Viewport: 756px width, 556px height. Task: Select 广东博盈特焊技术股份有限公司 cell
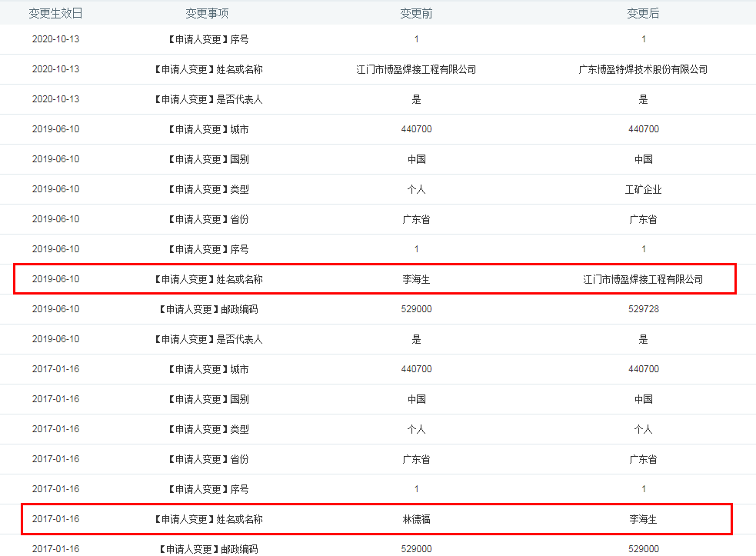click(x=643, y=69)
